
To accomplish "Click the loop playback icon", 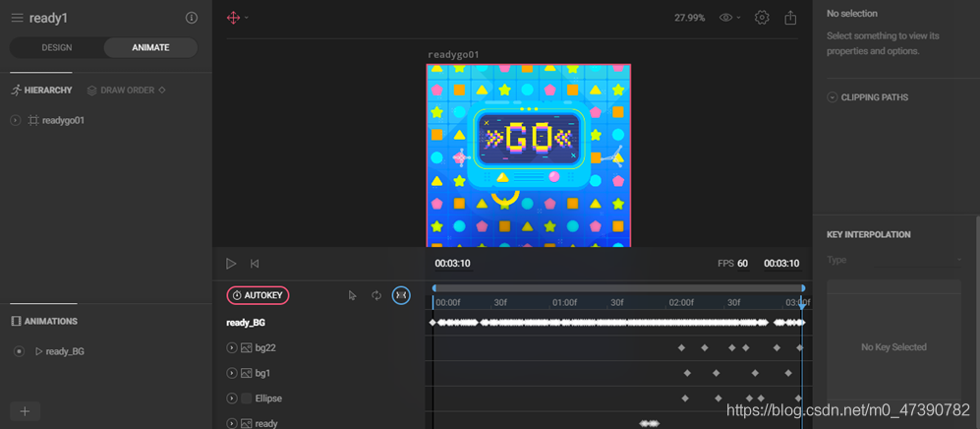I will [x=376, y=295].
